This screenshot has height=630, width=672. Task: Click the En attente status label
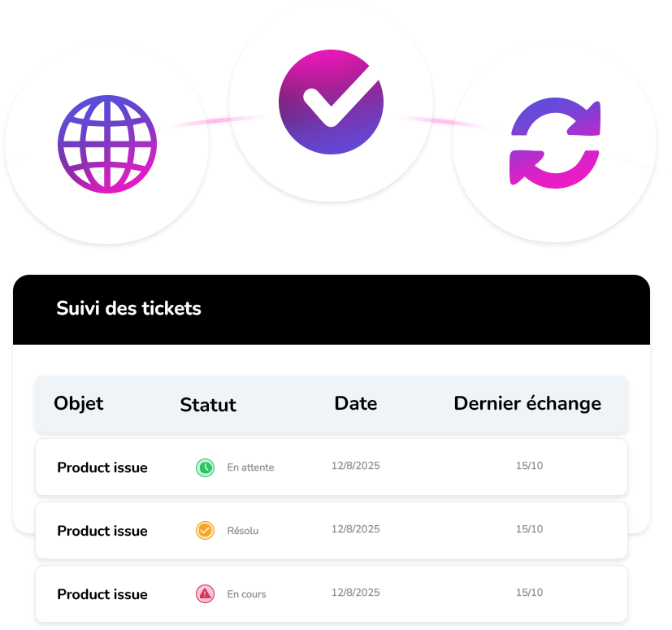point(250,468)
